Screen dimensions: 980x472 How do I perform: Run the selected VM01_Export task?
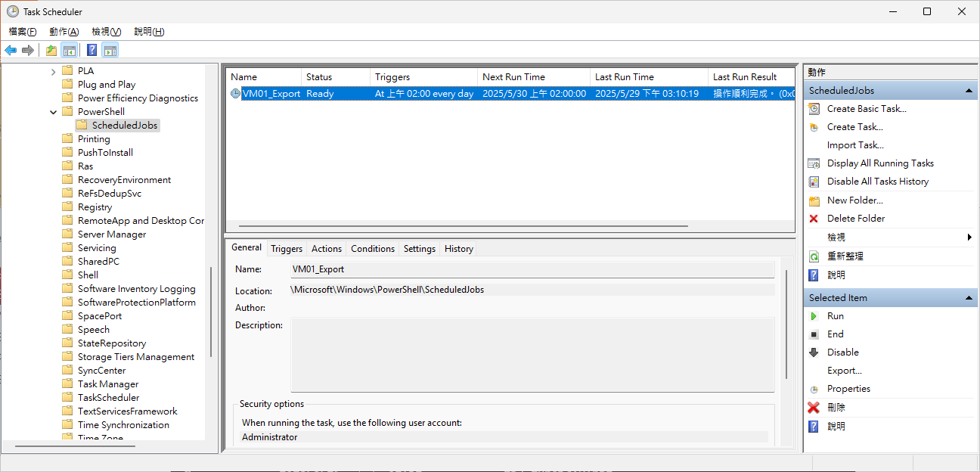[x=835, y=316]
